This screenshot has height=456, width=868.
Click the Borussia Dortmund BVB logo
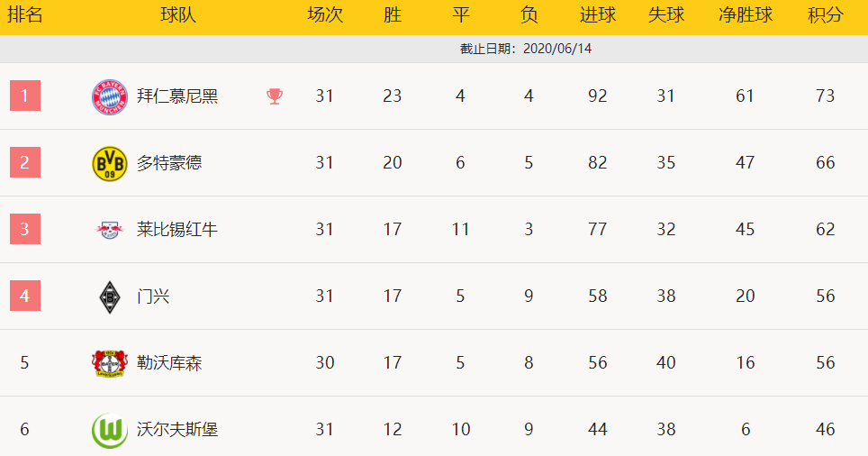[110, 163]
